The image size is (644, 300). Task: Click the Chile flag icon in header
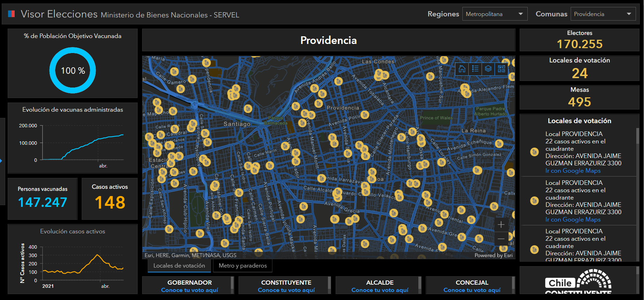click(11, 14)
